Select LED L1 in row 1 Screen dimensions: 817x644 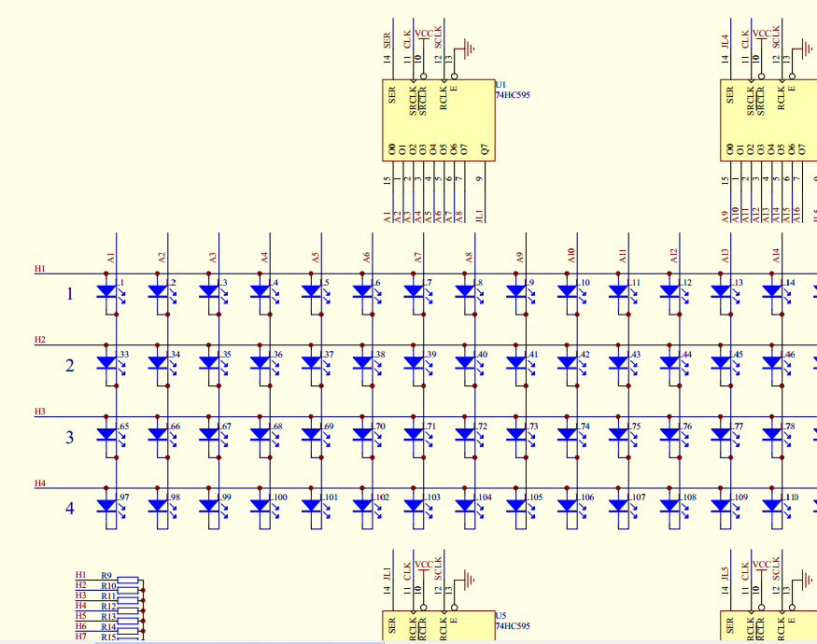click(106, 291)
